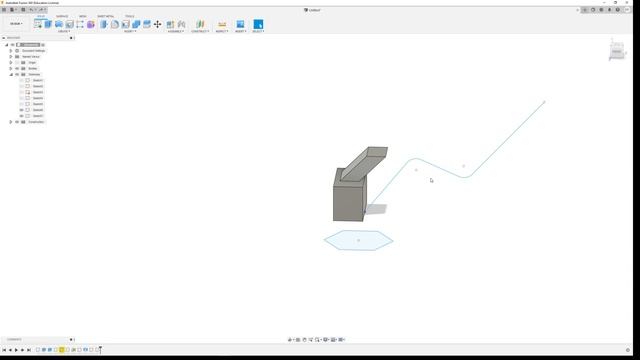The height and width of the screenshot is (360, 640).
Task: Toggle visibility of Sketch1
Action: [x=22, y=80]
